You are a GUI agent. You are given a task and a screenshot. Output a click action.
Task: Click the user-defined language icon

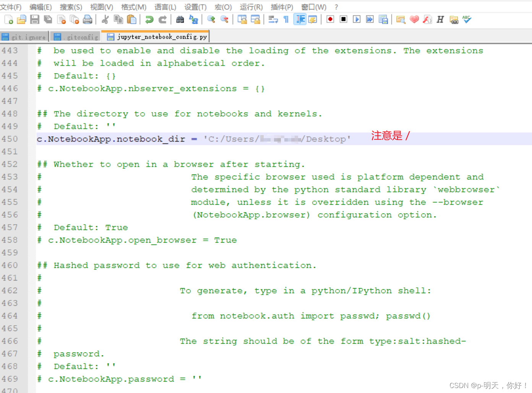[x=313, y=20]
